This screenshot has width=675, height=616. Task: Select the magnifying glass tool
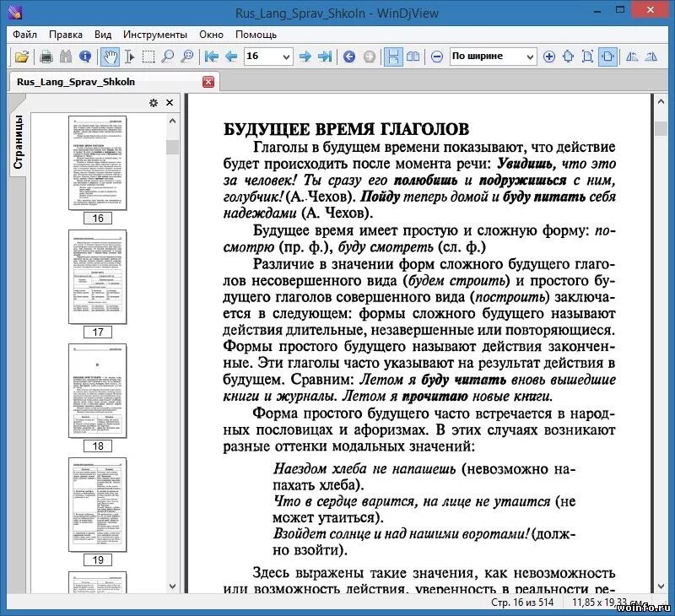tap(167, 57)
